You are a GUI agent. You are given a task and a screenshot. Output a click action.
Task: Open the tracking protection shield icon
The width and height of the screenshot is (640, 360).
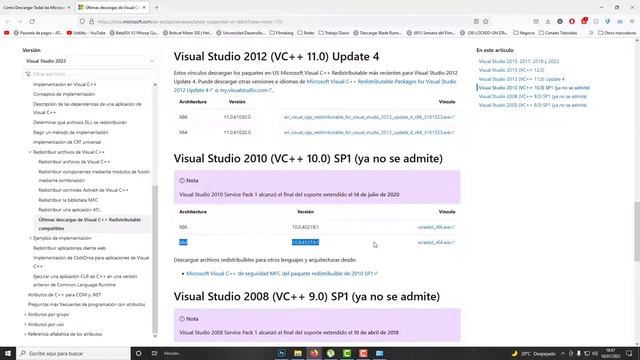click(82, 21)
